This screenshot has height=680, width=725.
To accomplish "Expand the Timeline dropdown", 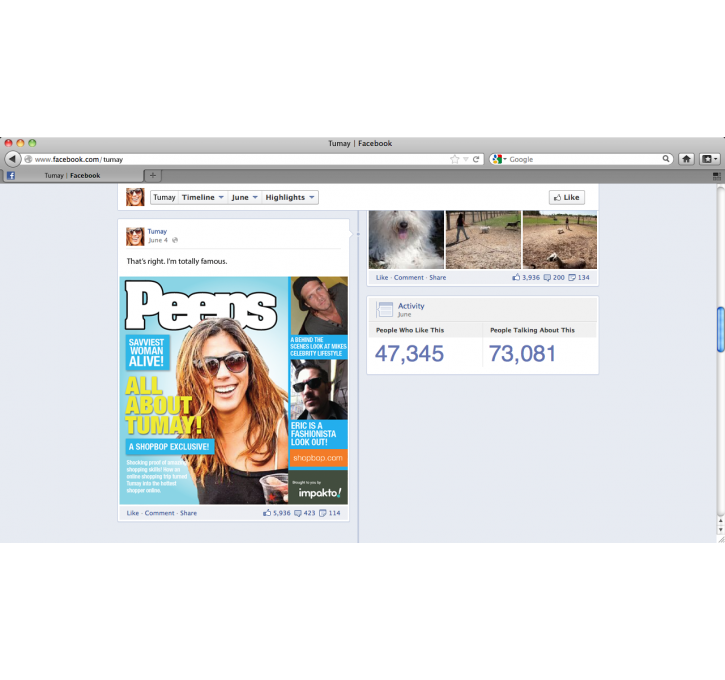I will coord(203,197).
